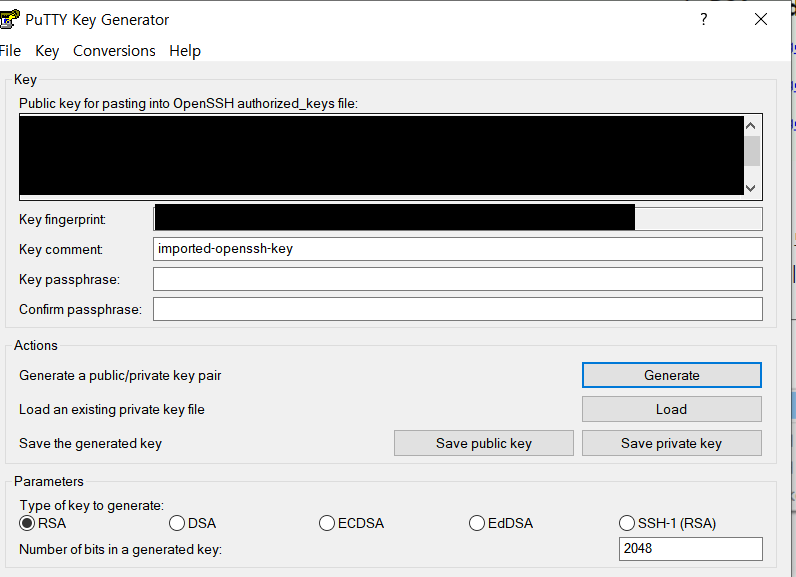The width and height of the screenshot is (796, 577).
Task: Click the 'Key passphrase:' label
Action: (x=69, y=280)
